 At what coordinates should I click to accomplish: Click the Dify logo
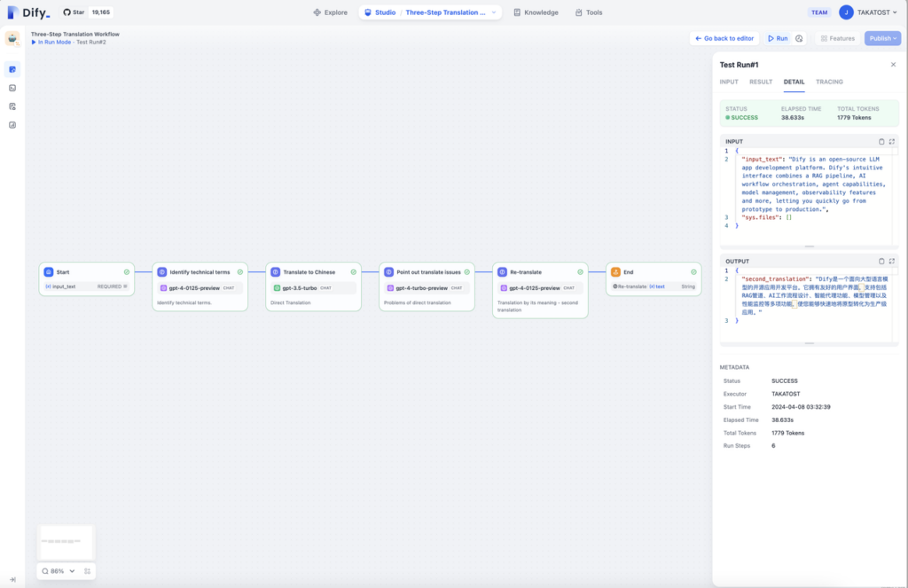(28, 12)
